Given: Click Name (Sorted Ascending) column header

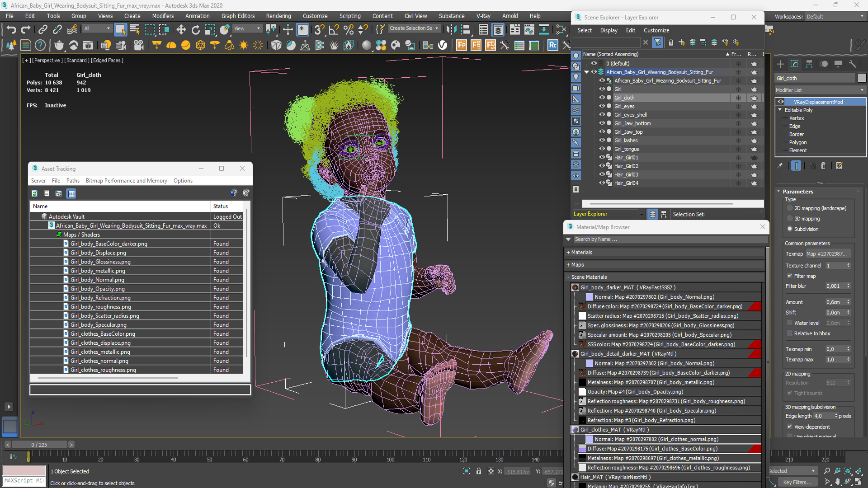Looking at the screenshot, I should pyautogui.click(x=656, y=54).
